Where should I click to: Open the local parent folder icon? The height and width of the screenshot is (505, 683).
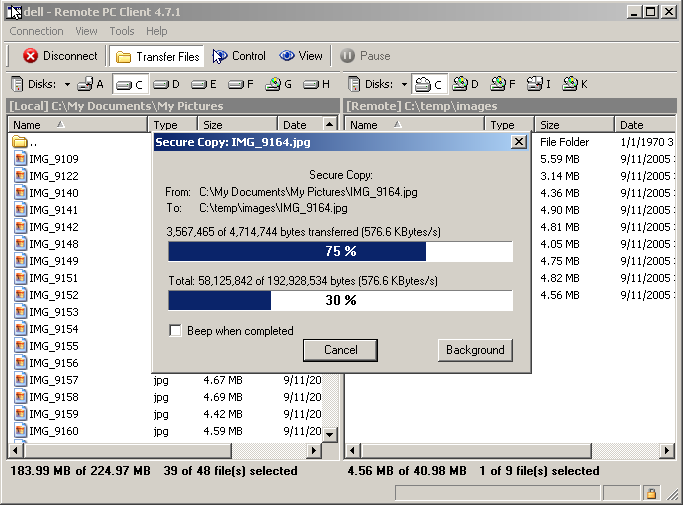(19, 142)
